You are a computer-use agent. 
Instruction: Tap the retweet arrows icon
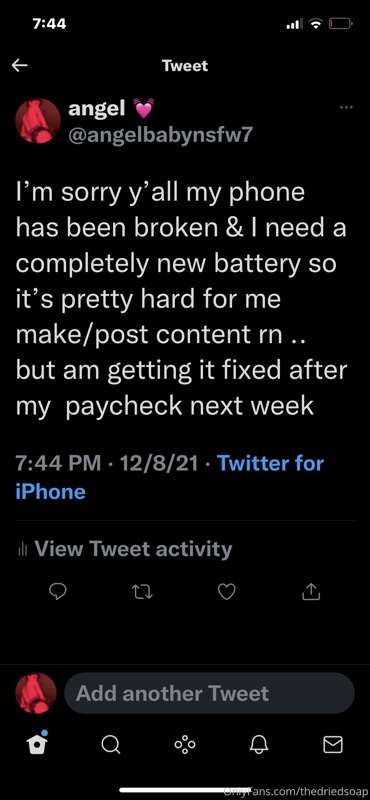[139, 591]
